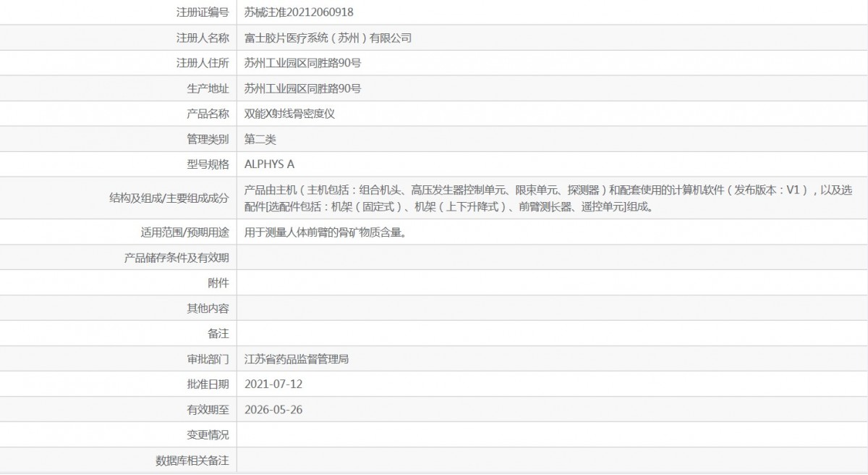Click the management class value 第二类

tap(260, 139)
